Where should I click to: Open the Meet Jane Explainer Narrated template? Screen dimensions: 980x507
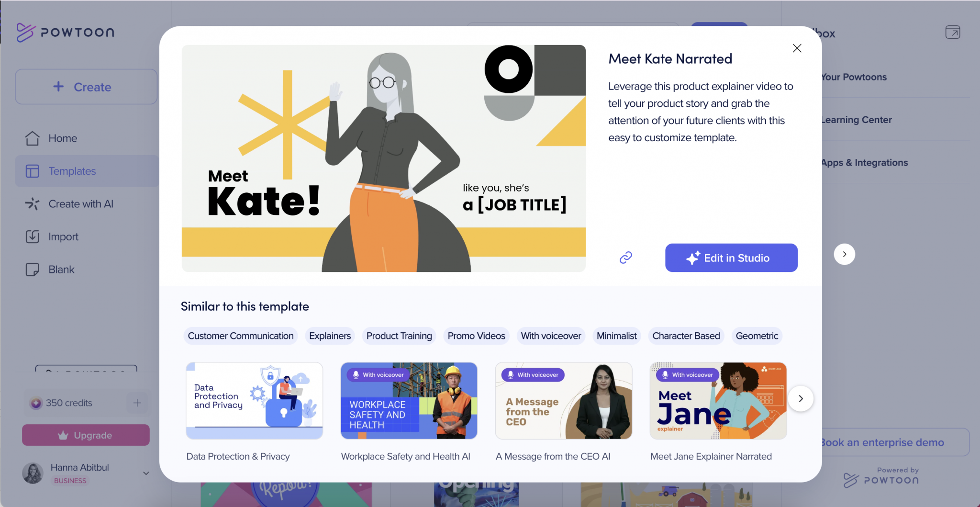click(717, 401)
